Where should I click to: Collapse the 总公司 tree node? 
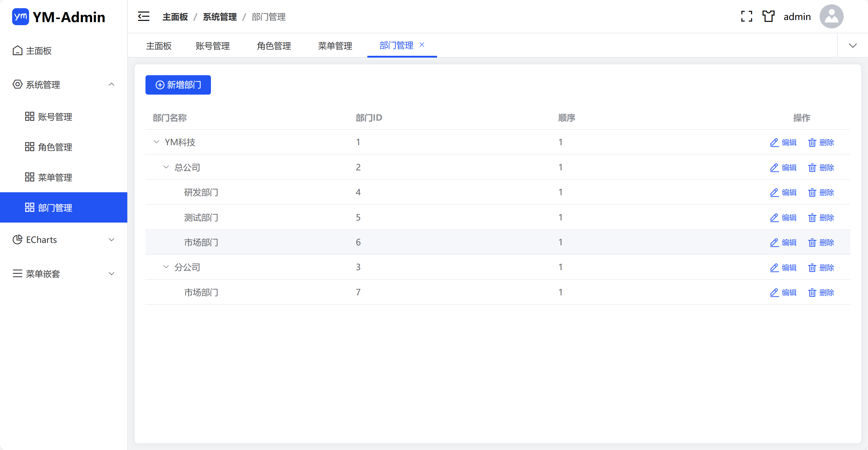pos(166,167)
